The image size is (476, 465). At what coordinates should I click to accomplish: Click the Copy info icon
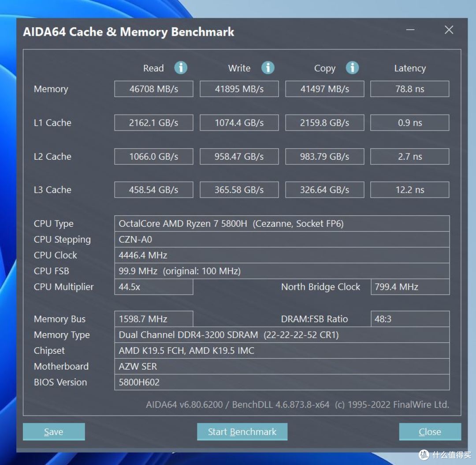click(x=352, y=67)
